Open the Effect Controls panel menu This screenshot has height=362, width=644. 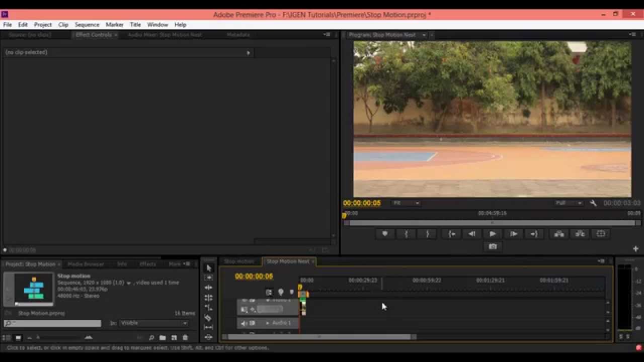[327, 35]
